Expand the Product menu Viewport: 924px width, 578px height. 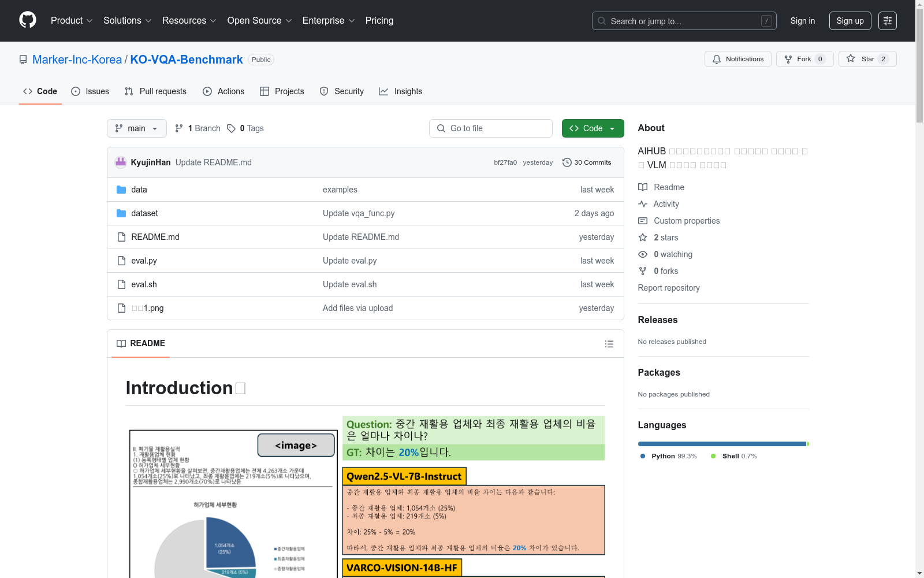pos(72,21)
